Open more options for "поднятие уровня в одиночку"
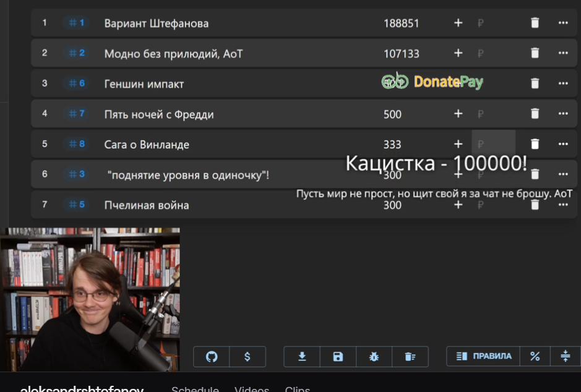Viewport: 581px width, 392px height. click(563, 174)
